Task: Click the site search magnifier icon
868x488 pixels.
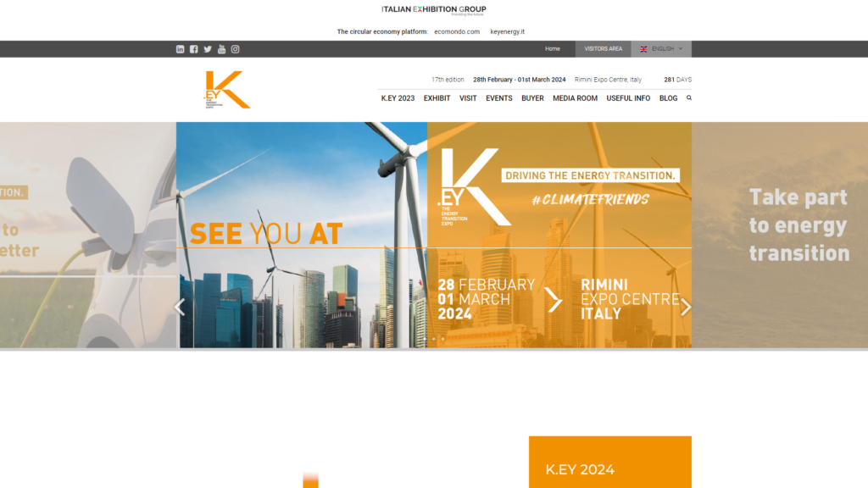Action: point(689,98)
